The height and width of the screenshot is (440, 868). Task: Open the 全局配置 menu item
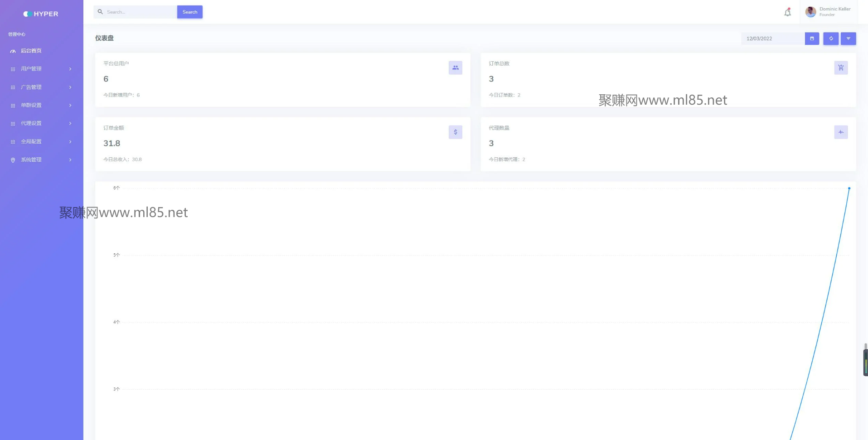click(x=42, y=141)
